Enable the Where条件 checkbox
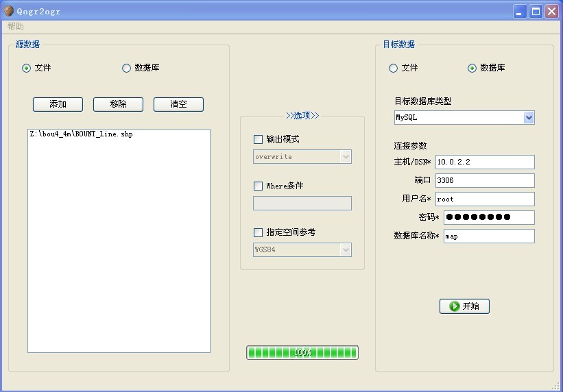 pyautogui.click(x=258, y=186)
